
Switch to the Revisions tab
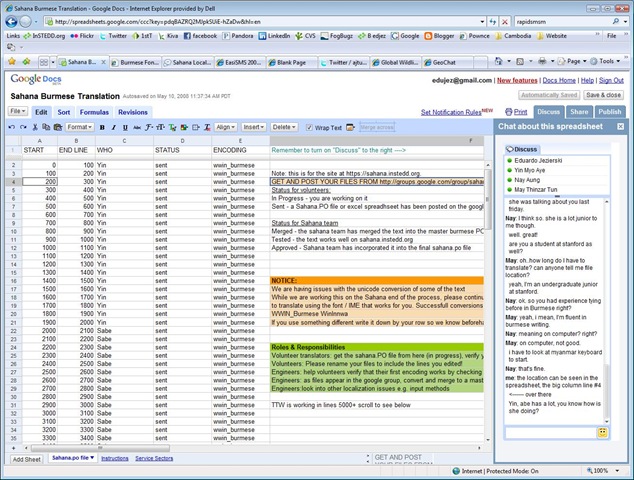[x=133, y=112]
